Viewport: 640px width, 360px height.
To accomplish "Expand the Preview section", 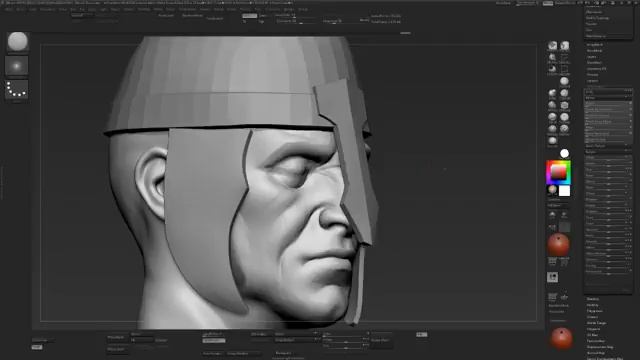I will pyautogui.click(x=592, y=75).
